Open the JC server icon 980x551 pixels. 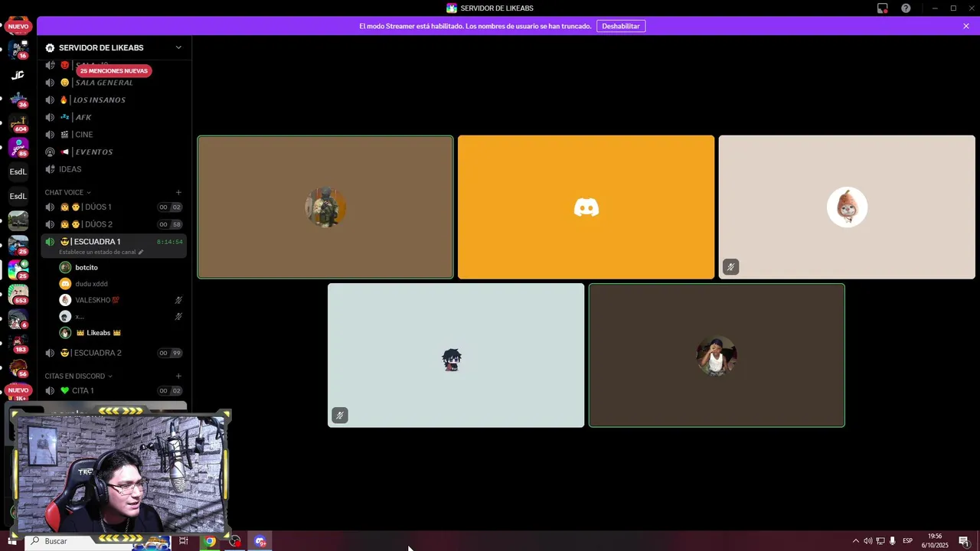pyautogui.click(x=18, y=75)
